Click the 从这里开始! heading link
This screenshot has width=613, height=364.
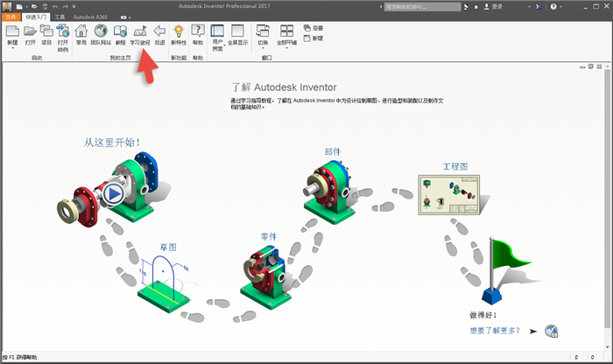[x=112, y=142]
